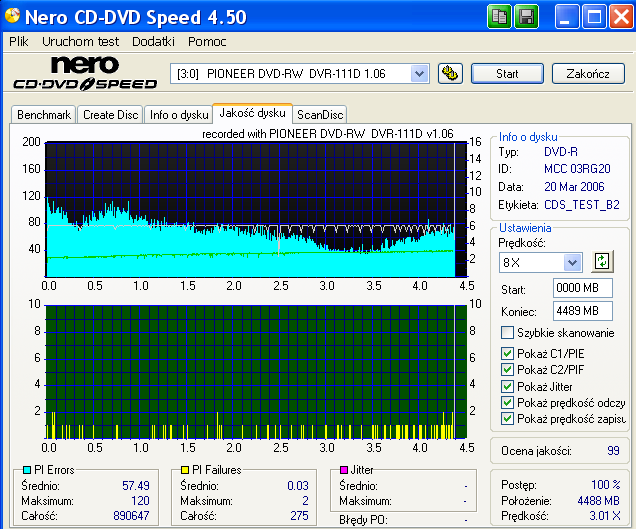This screenshot has width=636, height=529.
Task: Click the copy-to-clipboard icon in title bar
Action: tap(499, 17)
